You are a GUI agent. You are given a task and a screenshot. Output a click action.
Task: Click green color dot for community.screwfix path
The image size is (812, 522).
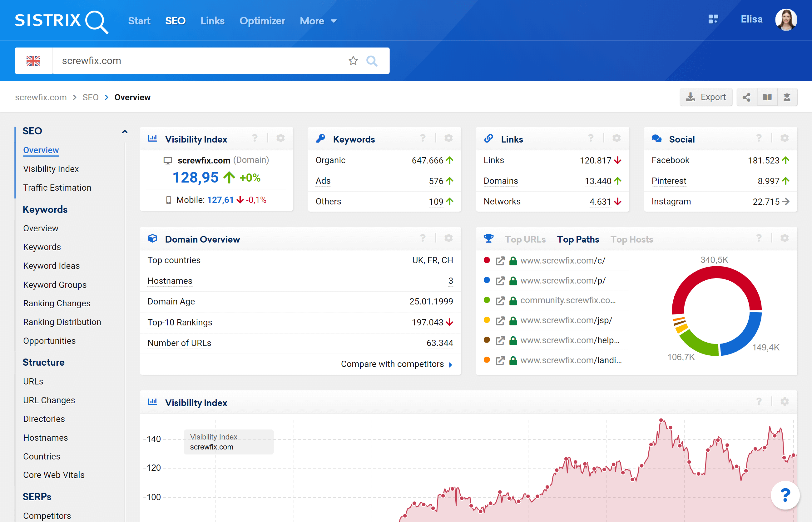click(487, 300)
